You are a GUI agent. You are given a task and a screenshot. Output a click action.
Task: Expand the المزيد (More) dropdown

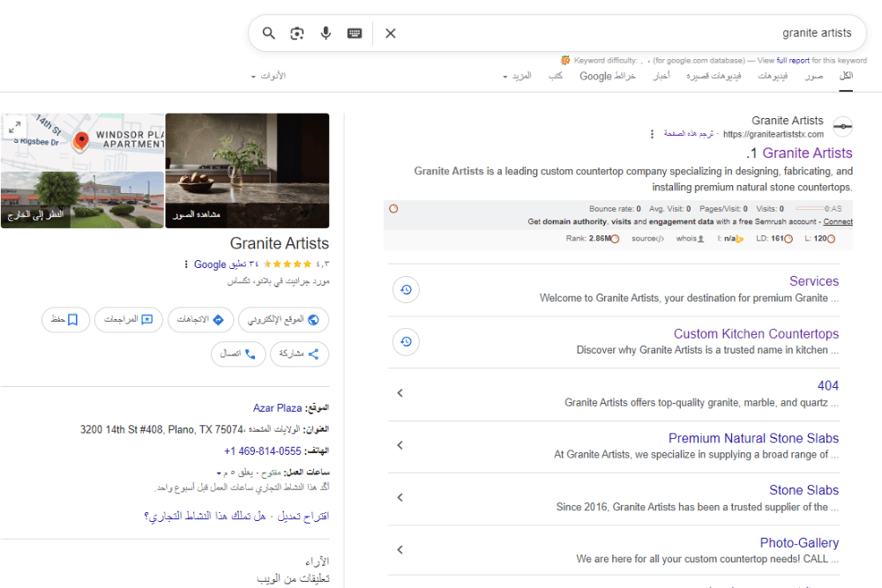click(517, 76)
